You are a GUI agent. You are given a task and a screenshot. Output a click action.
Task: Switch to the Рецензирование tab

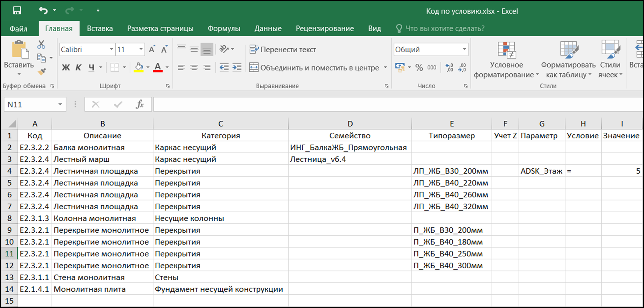(x=325, y=29)
